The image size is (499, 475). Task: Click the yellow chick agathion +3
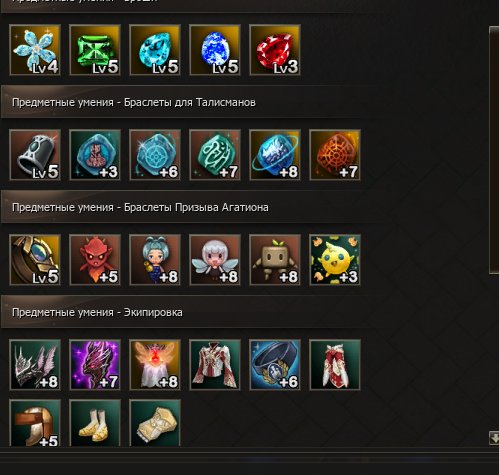335,260
